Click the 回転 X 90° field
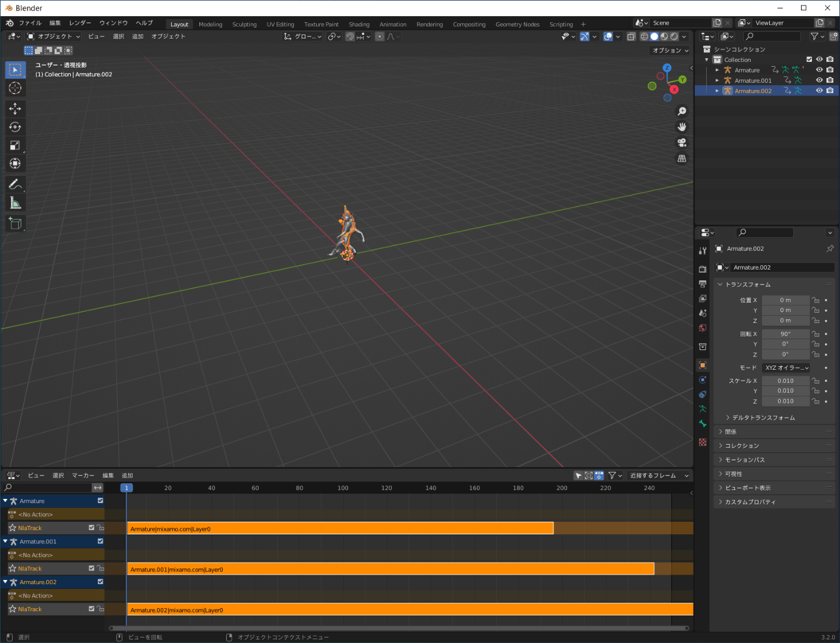Viewport: 840px width, 643px height. coord(785,334)
